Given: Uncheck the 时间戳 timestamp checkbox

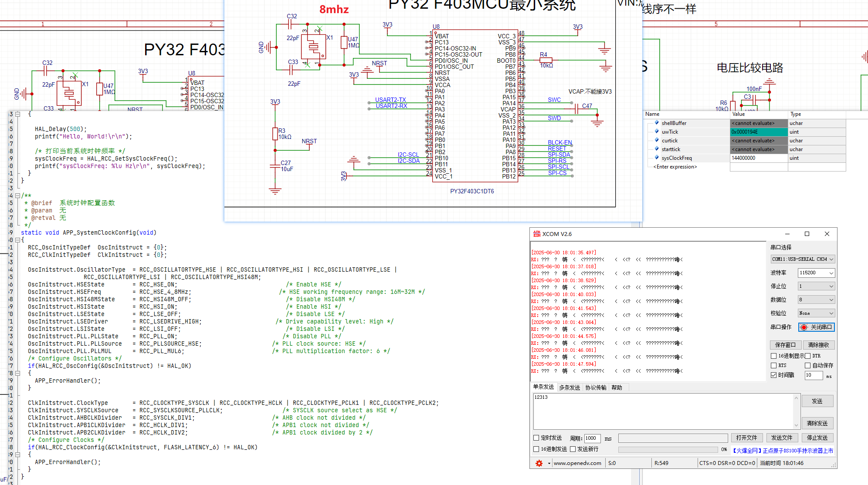Looking at the screenshot, I should (x=774, y=375).
